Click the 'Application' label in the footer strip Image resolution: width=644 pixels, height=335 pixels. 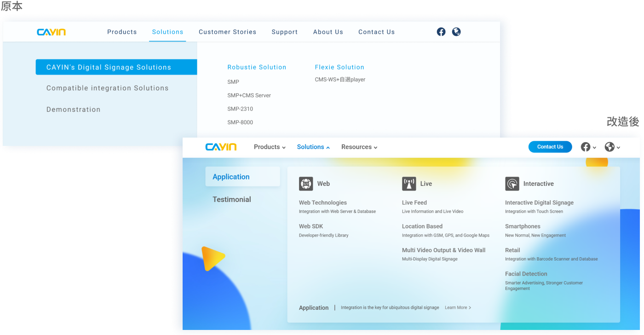pos(314,308)
